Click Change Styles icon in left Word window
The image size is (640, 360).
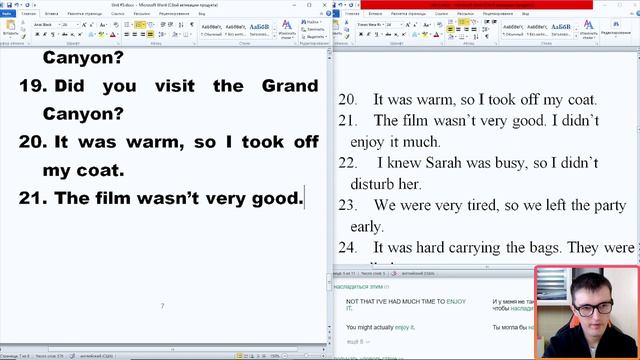287,30
